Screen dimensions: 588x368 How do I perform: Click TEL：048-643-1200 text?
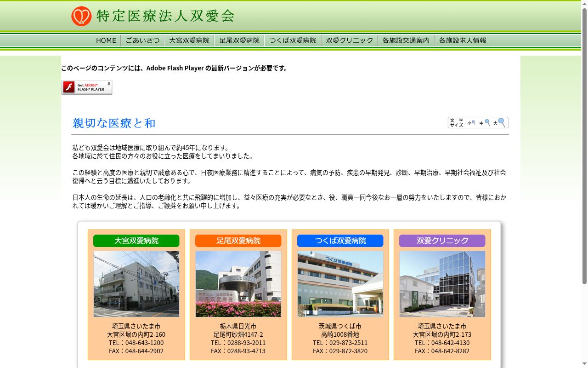[136, 343]
